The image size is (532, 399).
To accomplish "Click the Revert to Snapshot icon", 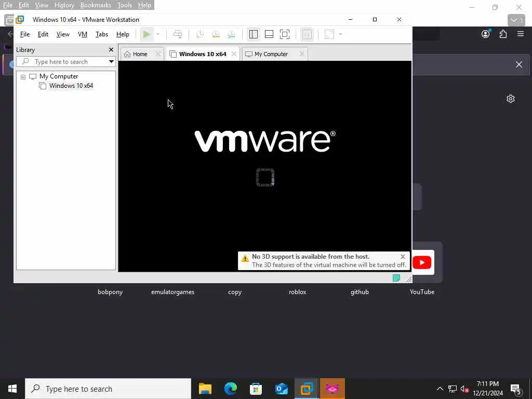I will 216,34.
